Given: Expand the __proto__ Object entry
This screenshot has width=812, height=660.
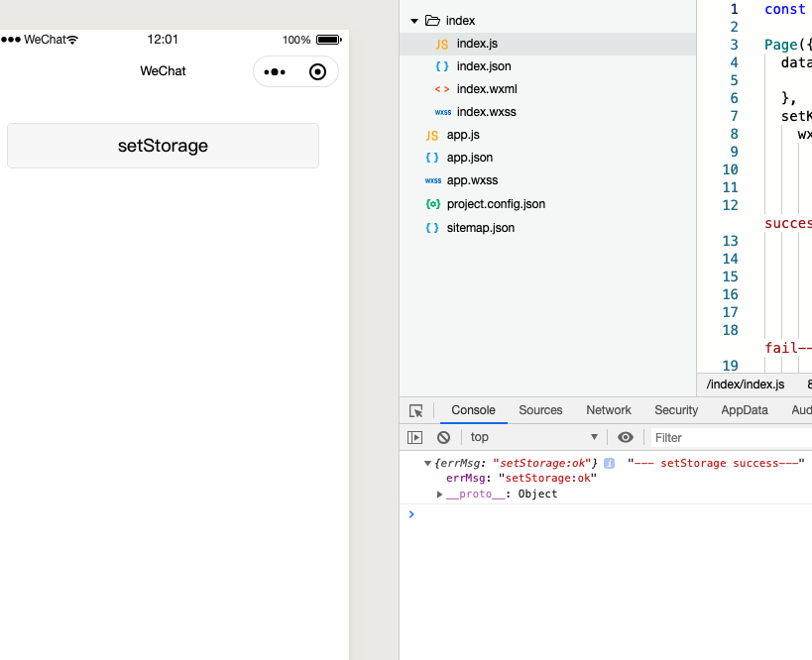Looking at the screenshot, I should point(439,495).
